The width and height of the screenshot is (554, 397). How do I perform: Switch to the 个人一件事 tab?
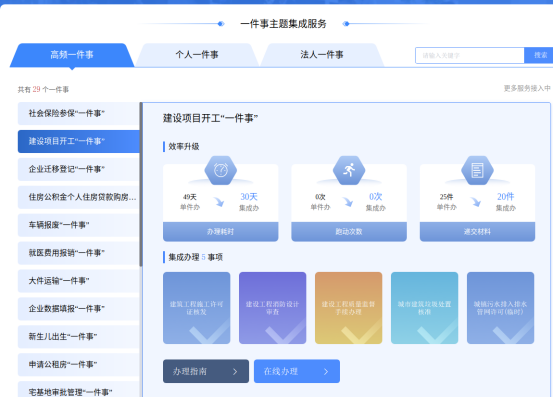coord(197,55)
